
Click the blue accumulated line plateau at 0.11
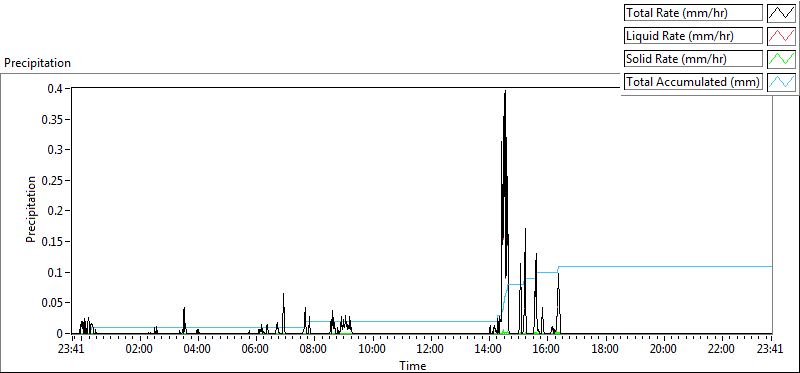665,266
